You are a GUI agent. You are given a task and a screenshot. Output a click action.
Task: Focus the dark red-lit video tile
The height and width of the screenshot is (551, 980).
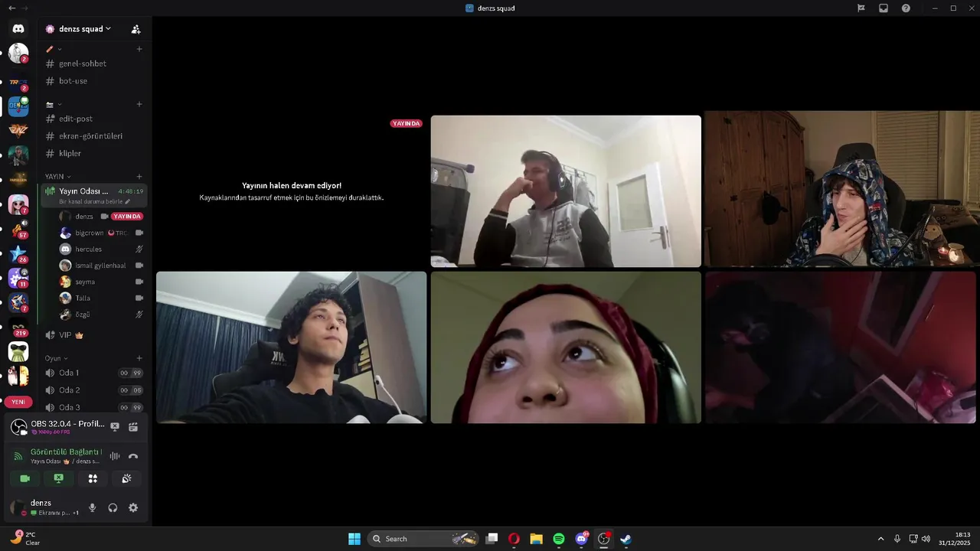click(x=841, y=347)
